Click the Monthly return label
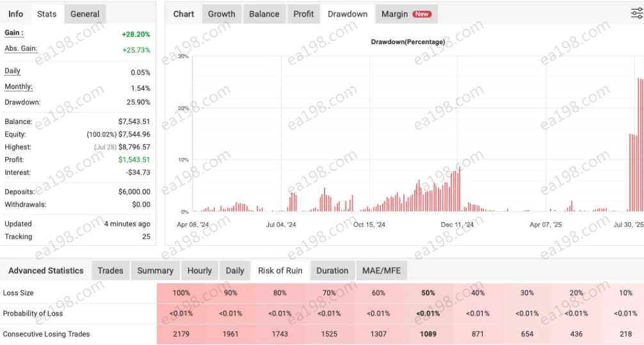The height and width of the screenshot is (345, 644). [x=19, y=87]
